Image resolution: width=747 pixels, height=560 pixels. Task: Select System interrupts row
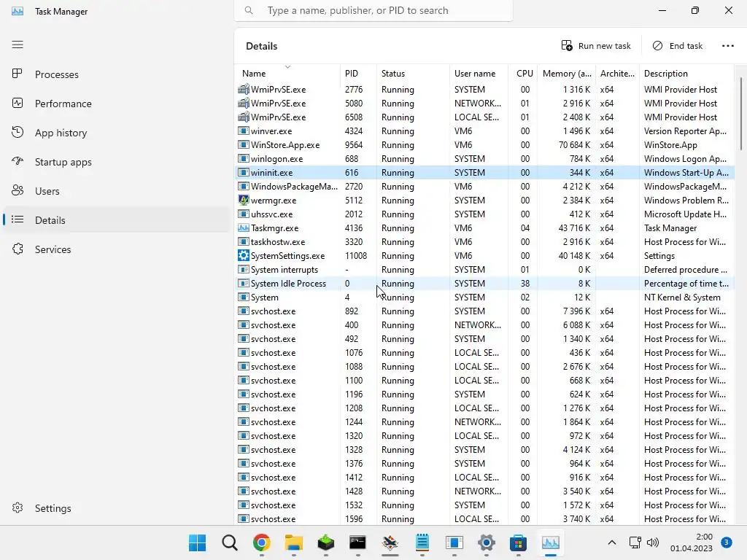pos(485,270)
